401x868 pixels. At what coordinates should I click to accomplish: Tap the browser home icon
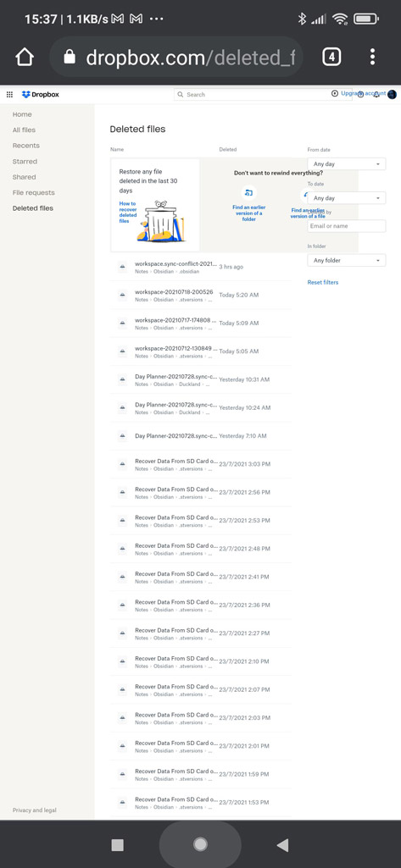tap(25, 57)
